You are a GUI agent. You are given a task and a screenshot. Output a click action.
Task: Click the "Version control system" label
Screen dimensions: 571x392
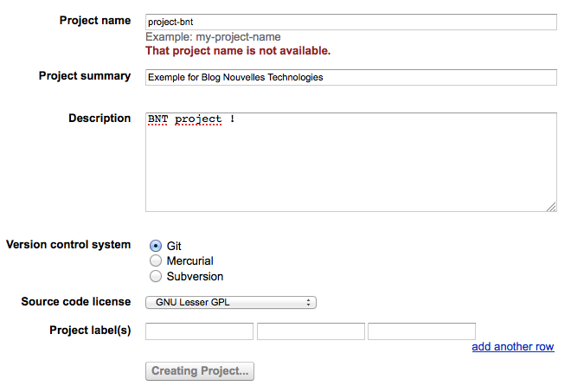click(x=68, y=244)
